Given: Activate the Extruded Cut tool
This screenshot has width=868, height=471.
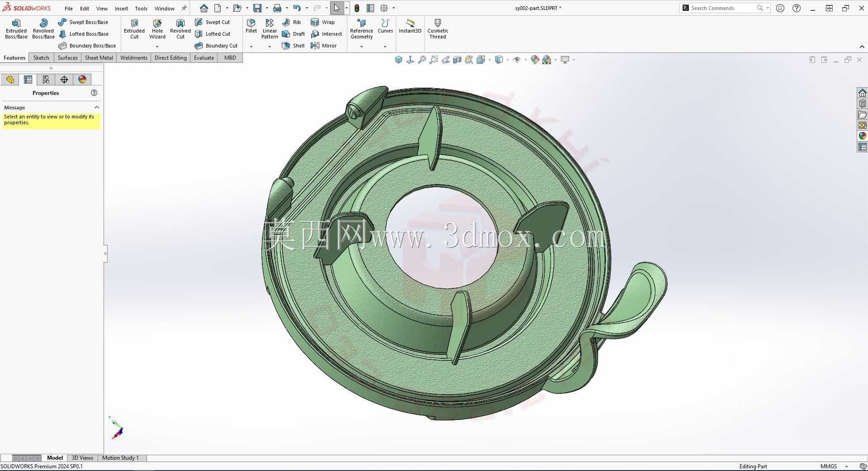Looking at the screenshot, I should click(134, 29).
